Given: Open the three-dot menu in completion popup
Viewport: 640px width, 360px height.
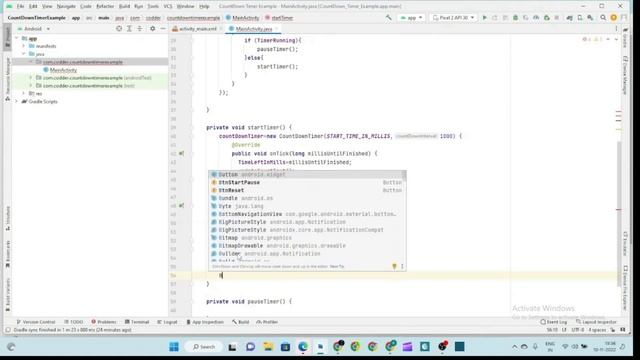Looking at the screenshot, I should (x=402, y=266).
